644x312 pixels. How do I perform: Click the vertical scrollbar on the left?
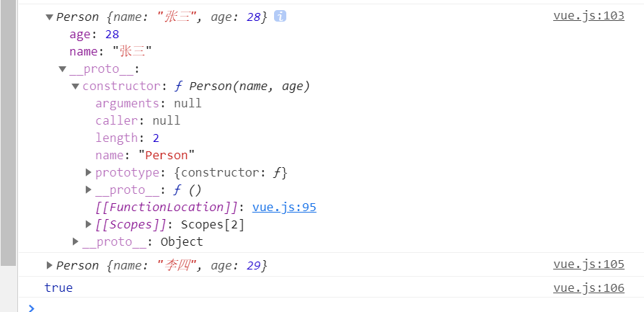(8, 133)
